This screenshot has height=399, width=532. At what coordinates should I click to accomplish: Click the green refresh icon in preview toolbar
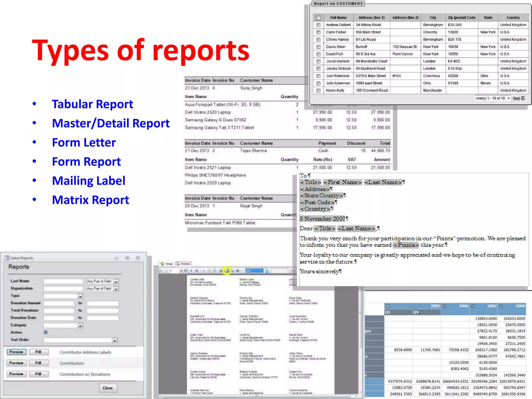215,270
